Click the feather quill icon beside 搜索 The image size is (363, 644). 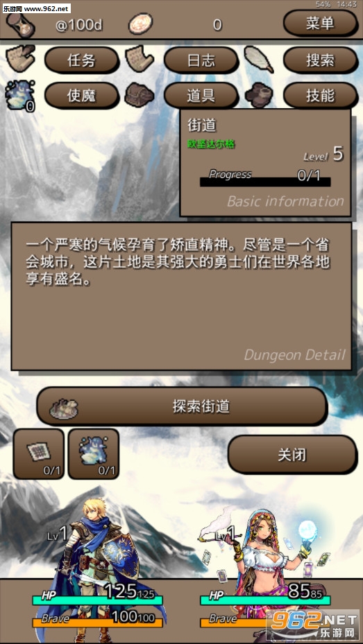tap(259, 60)
